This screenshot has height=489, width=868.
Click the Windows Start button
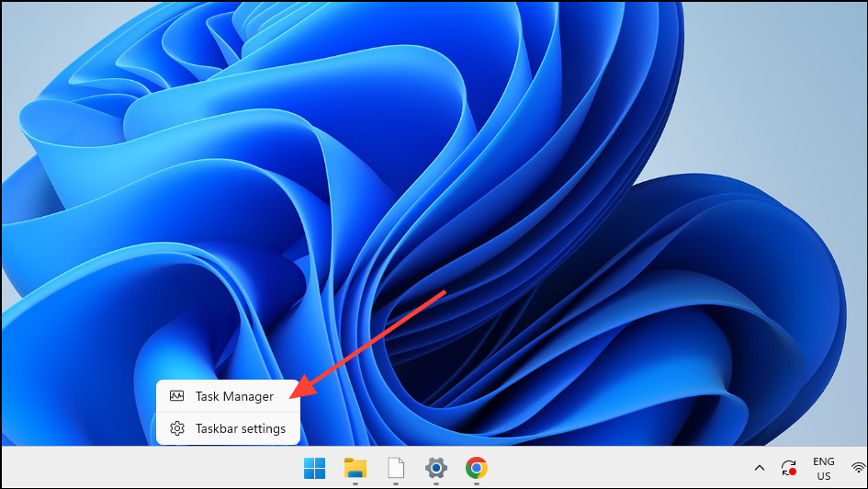tap(315, 469)
